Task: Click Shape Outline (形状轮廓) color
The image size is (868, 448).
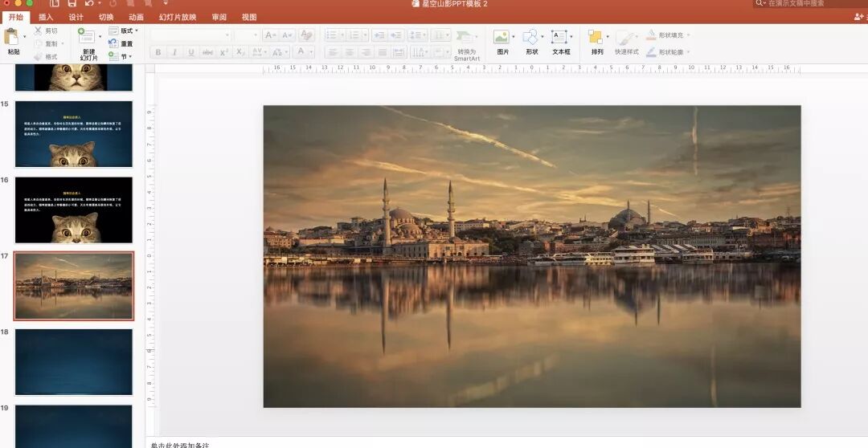Action: coord(667,52)
